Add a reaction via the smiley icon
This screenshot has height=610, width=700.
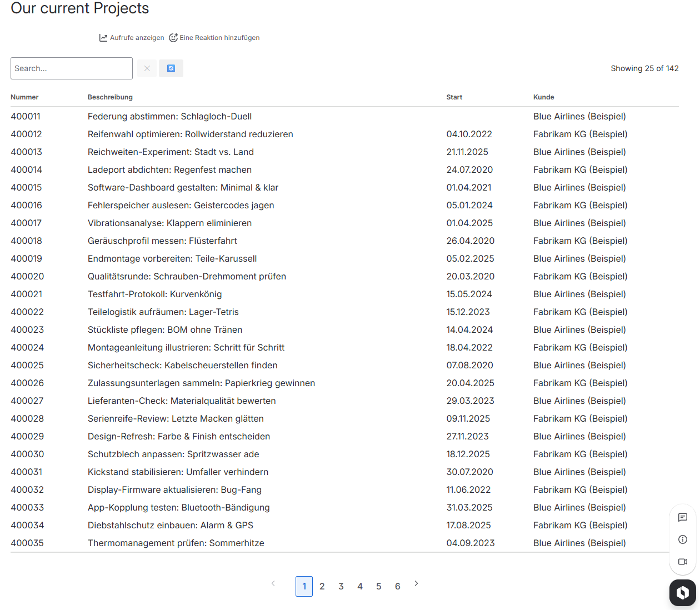(172, 37)
